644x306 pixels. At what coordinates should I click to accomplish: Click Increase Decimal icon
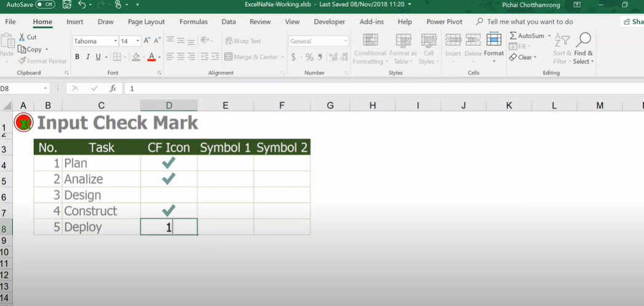(333, 57)
